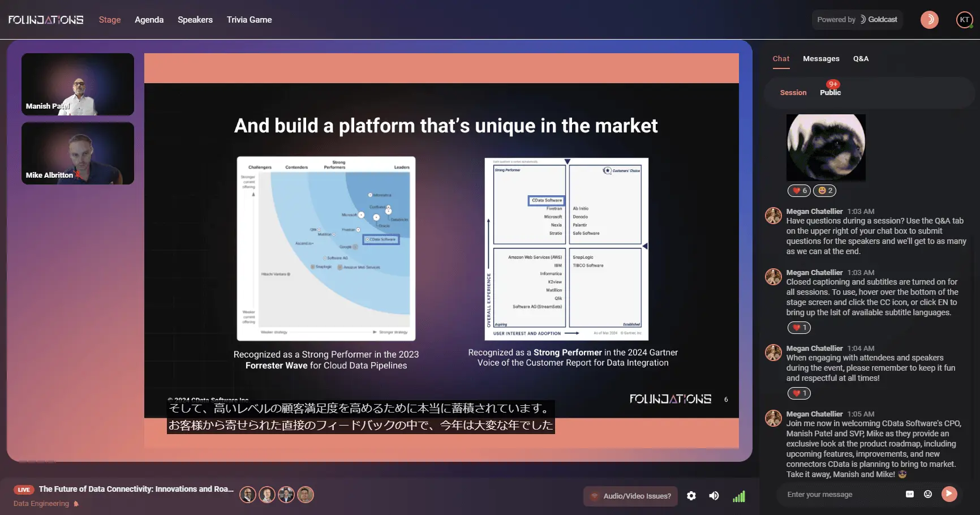Open the KT profile avatar menu
Viewport: 980px width, 515px height.
point(965,20)
